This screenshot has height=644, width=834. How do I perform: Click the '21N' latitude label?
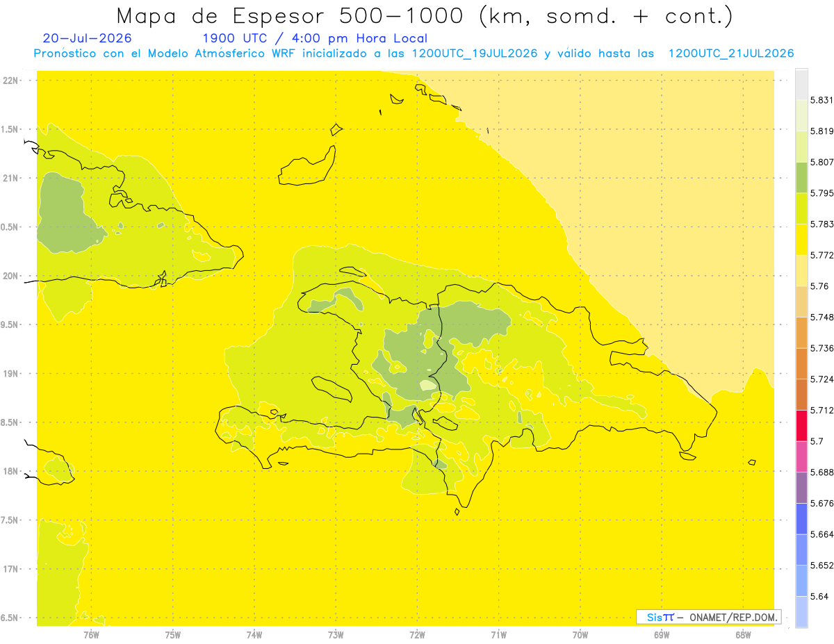point(10,178)
